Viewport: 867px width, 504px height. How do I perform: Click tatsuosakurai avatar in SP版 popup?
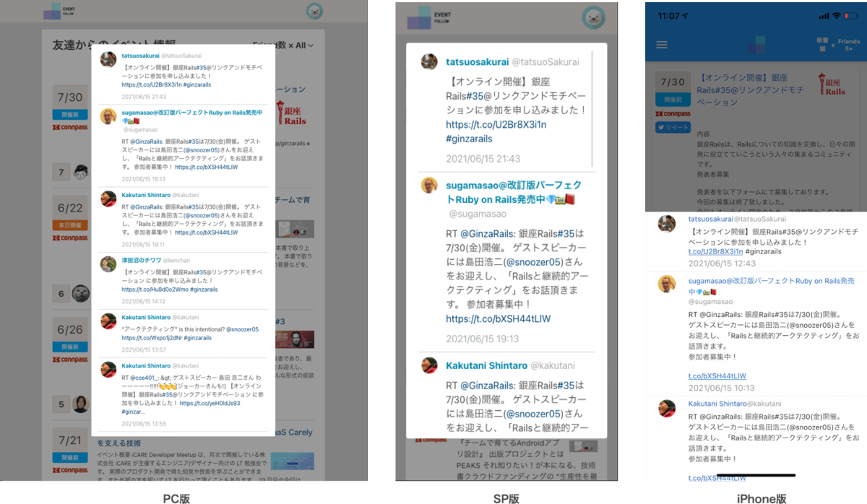coord(429,62)
